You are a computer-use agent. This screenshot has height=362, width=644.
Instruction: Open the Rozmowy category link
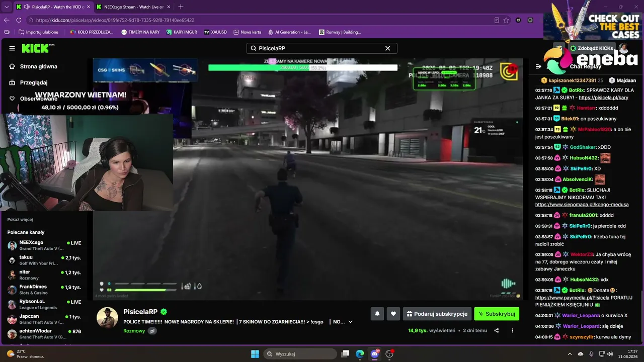(x=134, y=331)
